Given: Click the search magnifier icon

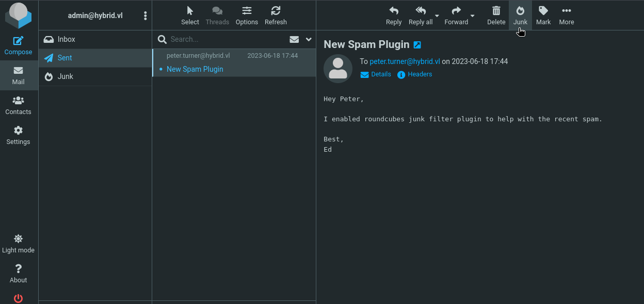Looking at the screenshot, I should point(162,39).
